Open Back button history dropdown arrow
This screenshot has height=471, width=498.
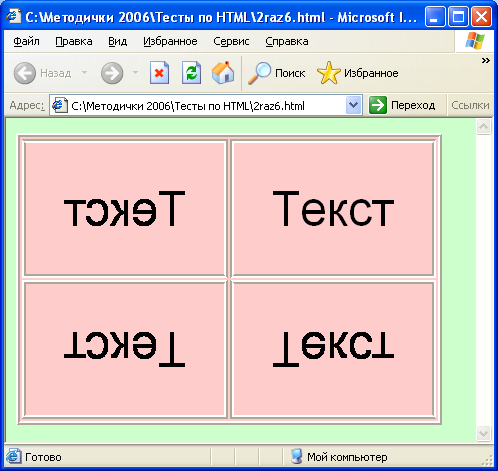pos(84,72)
